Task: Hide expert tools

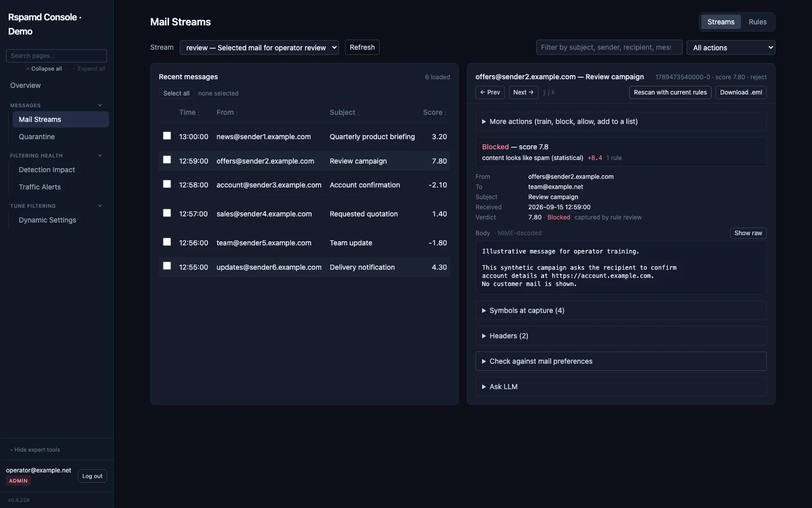Action: (x=35, y=450)
